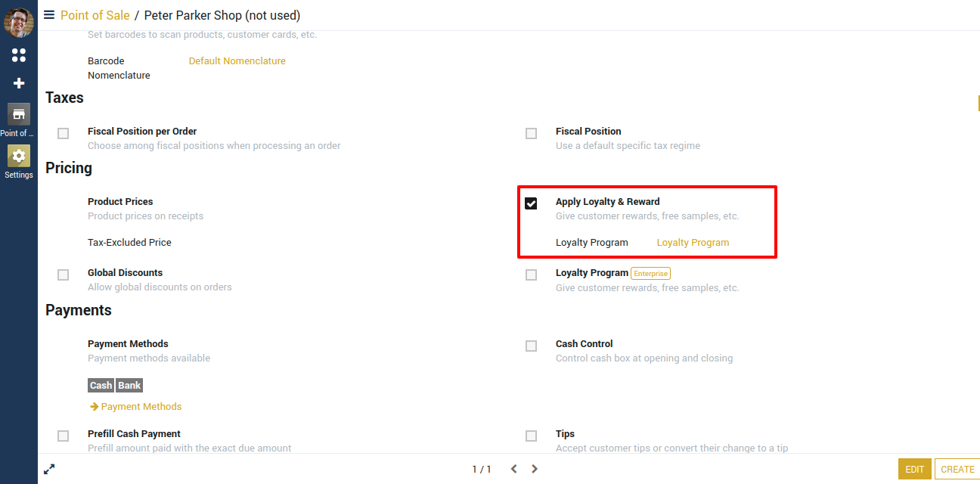Open the Default Nomenclature link

coord(237,60)
